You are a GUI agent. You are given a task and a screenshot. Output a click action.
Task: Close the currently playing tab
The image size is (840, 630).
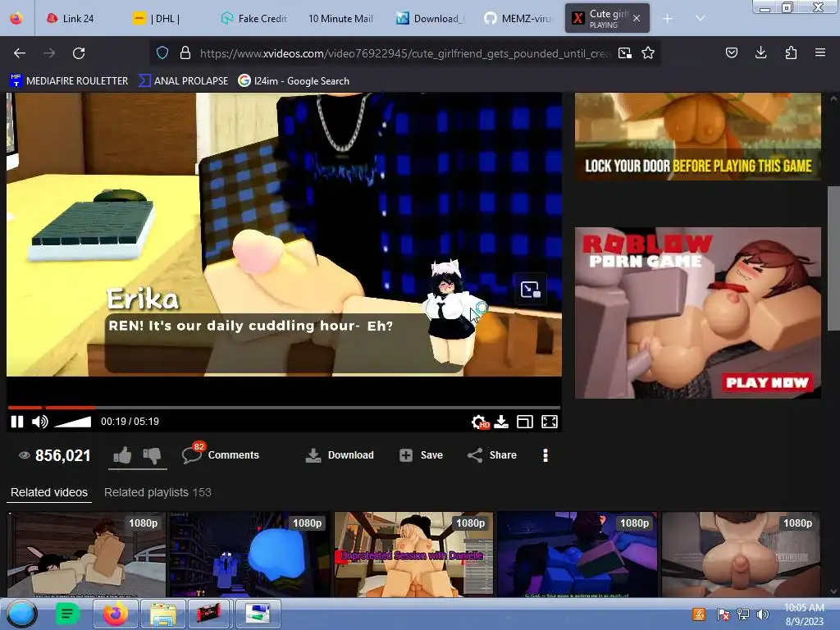click(x=637, y=18)
